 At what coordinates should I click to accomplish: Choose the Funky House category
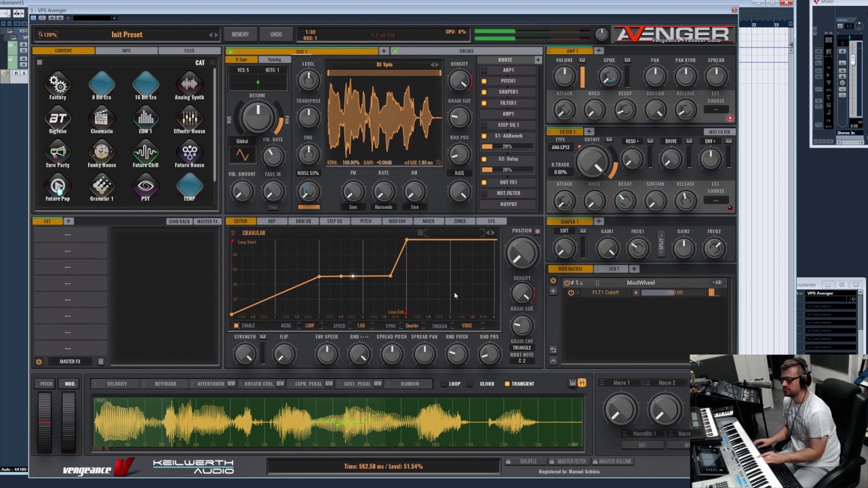[x=102, y=152]
